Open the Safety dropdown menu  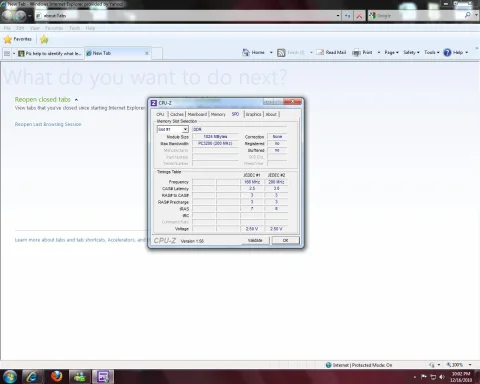(411, 52)
